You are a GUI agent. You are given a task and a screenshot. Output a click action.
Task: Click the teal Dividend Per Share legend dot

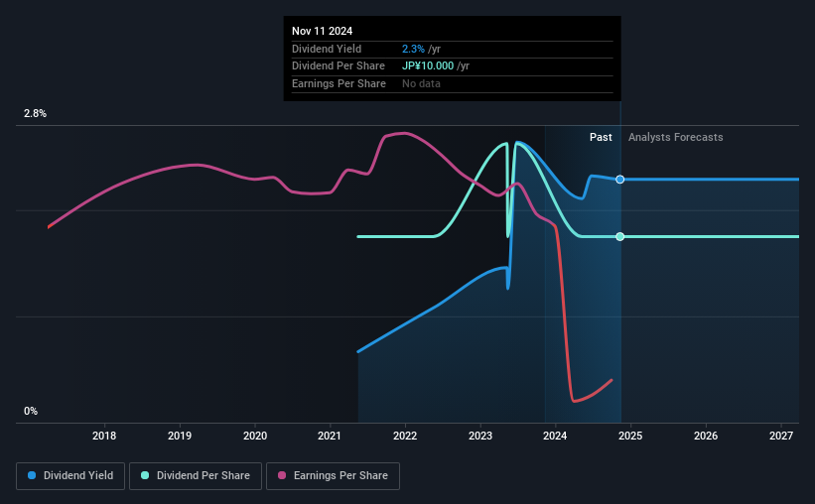145,475
